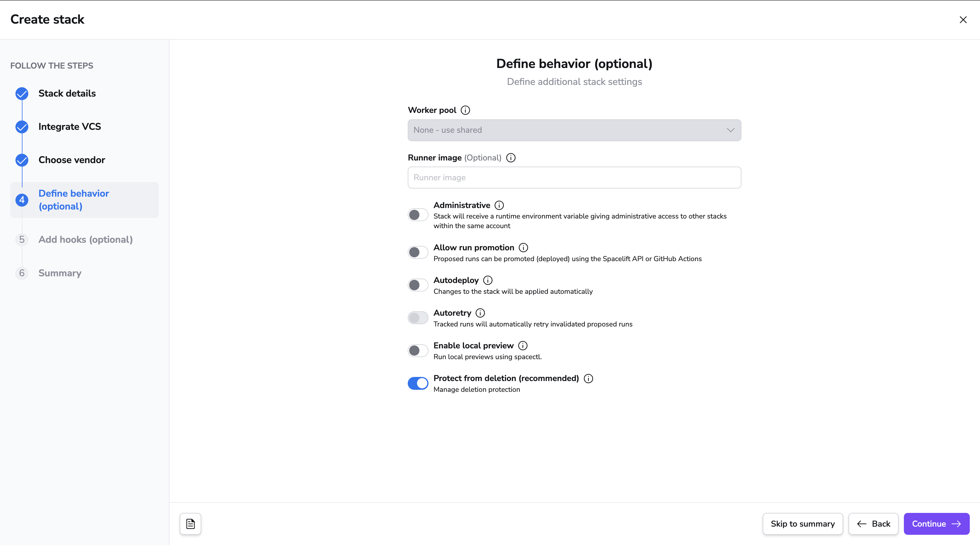The width and height of the screenshot is (980, 545).
Task: Click the Autodeploy info icon
Action: point(488,280)
